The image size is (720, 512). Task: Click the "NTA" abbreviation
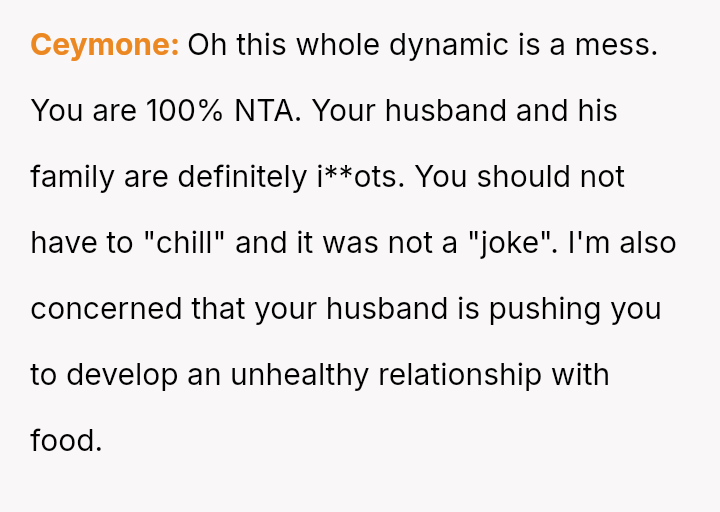267,111
